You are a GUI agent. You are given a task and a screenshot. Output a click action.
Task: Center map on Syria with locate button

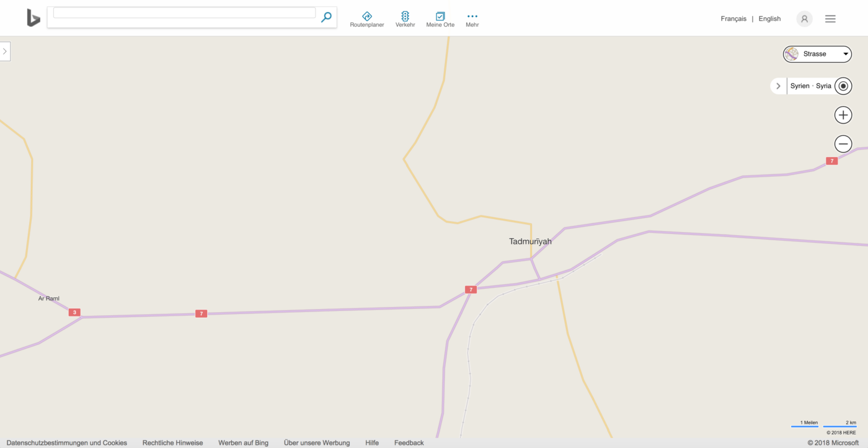coord(843,86)
